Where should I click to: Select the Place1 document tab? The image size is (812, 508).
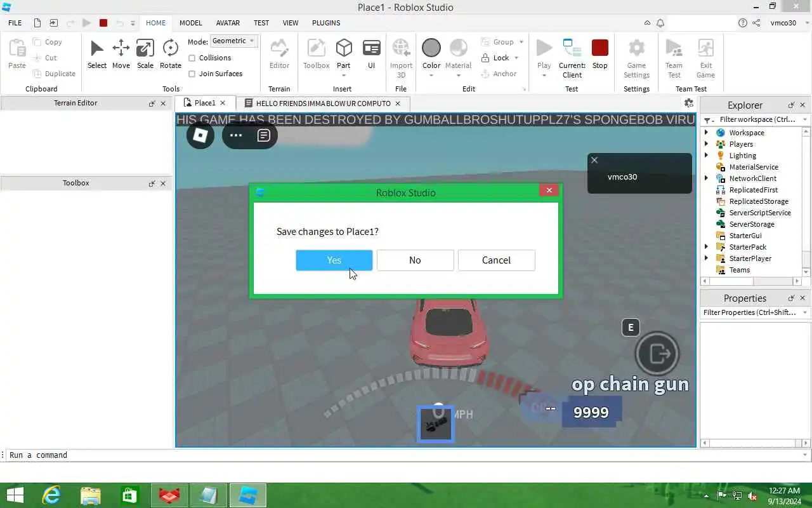coord(205,103)
